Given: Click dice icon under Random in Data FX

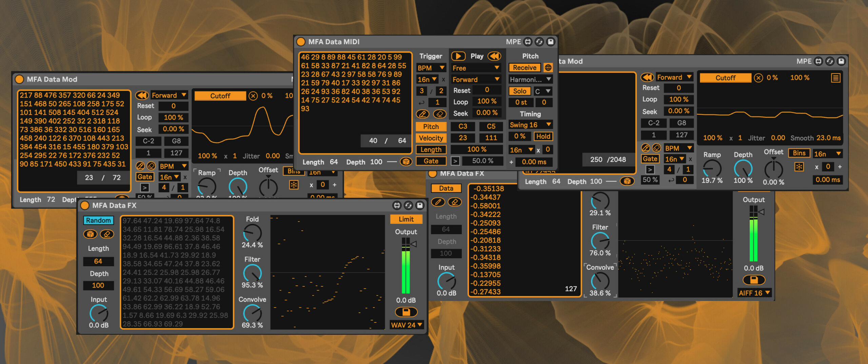Looking at the screenshot, I should pyautogui.click(x=90, y=234).
